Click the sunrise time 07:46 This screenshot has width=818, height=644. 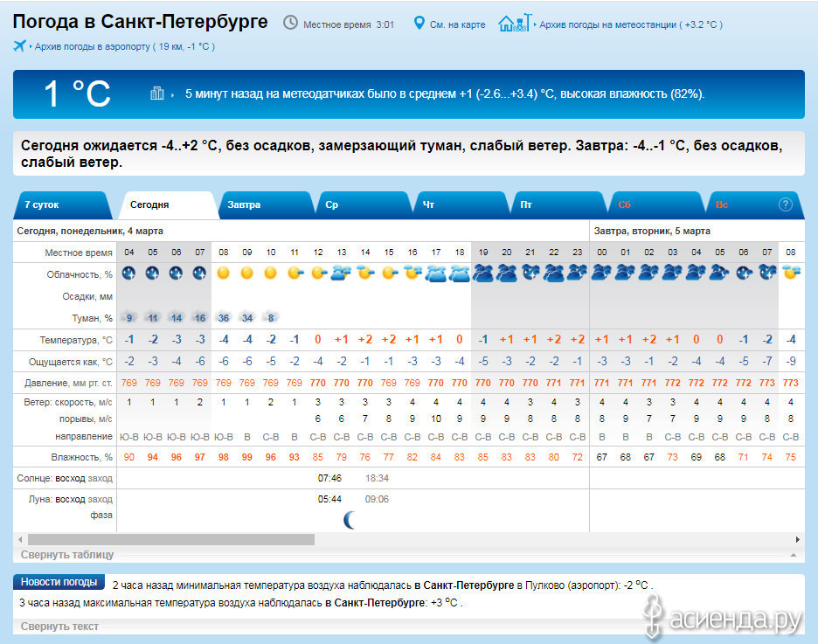(x=329, y=478)
